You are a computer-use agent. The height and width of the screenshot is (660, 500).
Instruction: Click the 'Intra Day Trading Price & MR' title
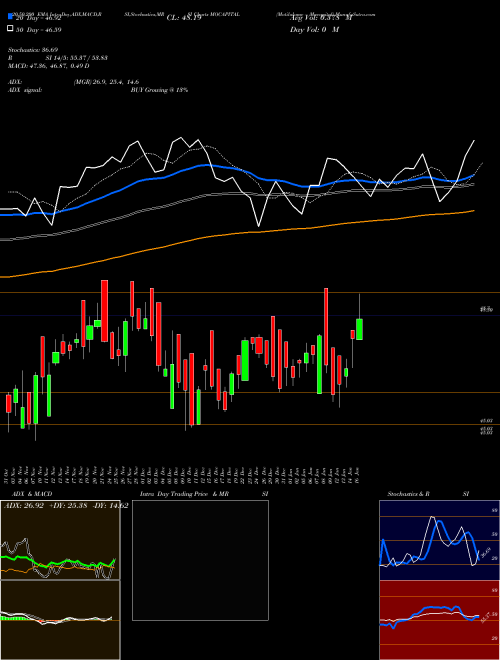(184, 494)
